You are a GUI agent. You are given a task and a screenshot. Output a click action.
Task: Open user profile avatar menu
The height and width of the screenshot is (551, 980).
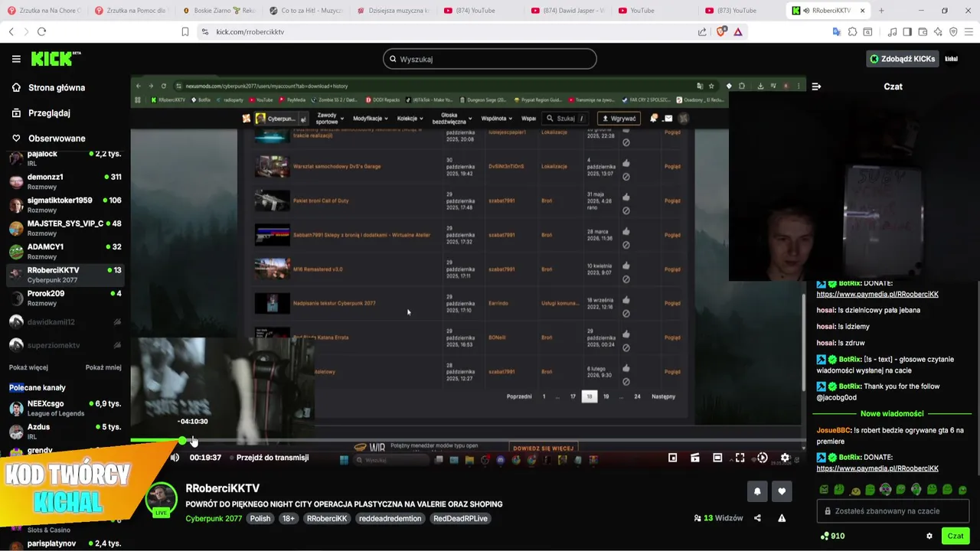tap(951, 59)
